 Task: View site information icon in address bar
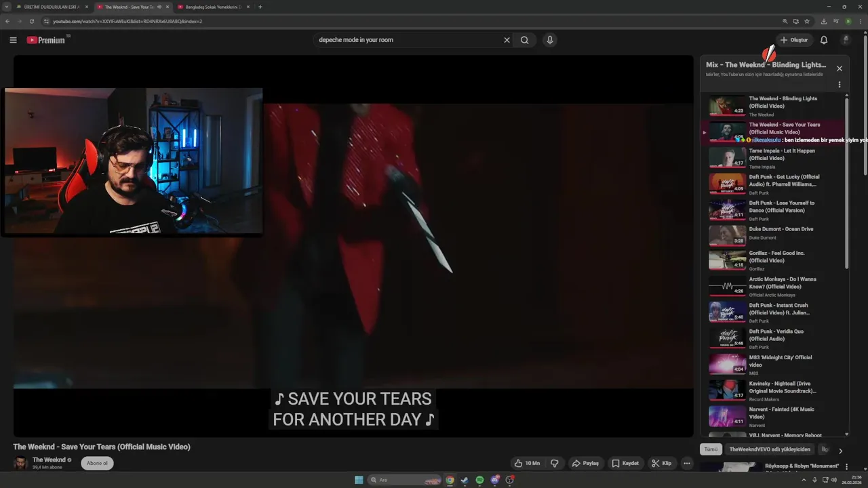46,21
